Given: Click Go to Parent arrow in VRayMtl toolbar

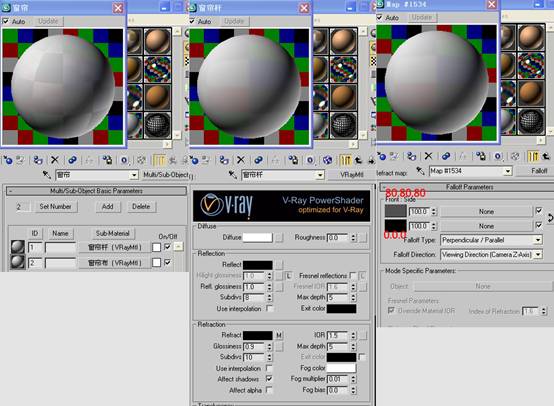Looking at the screenshot, I should pos(358,160).
